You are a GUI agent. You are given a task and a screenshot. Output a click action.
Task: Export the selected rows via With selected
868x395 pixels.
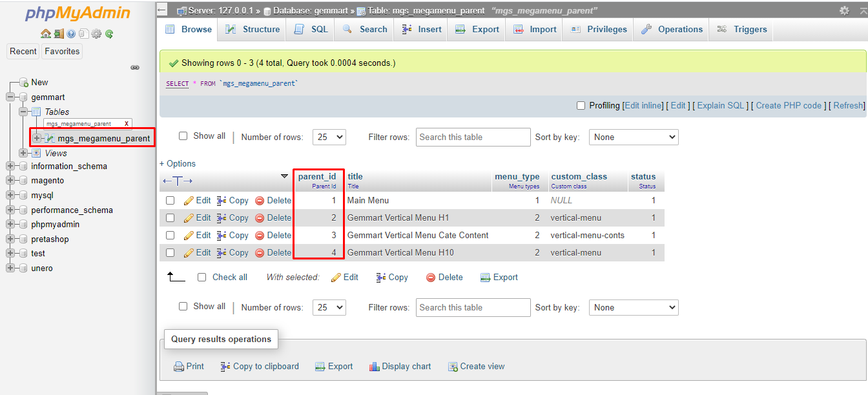499,278
